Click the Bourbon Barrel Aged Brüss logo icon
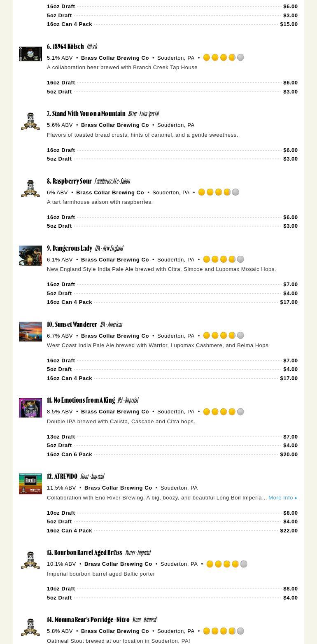Screen dimensions: 317x644 tap(30, 560)
